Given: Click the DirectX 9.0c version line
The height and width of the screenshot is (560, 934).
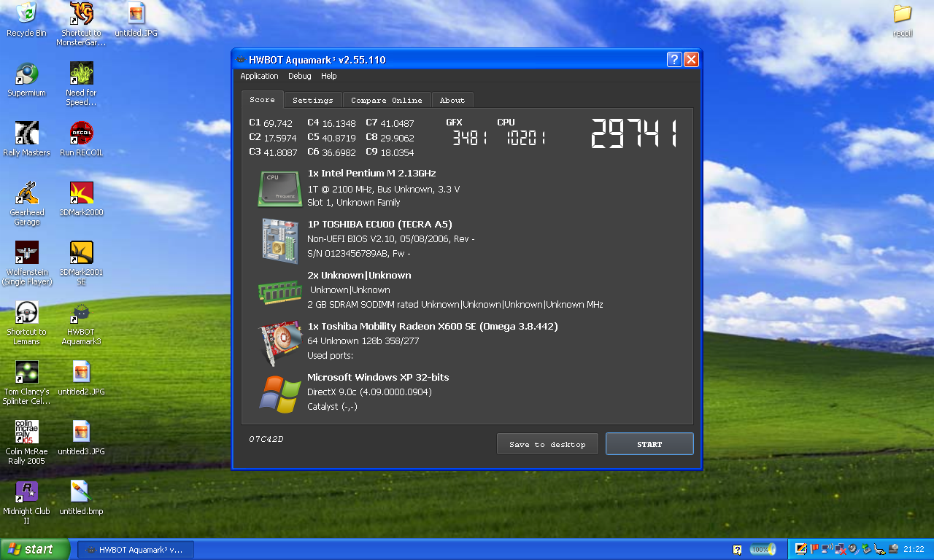Looking at the screenshot, I should tap(369, 392).
